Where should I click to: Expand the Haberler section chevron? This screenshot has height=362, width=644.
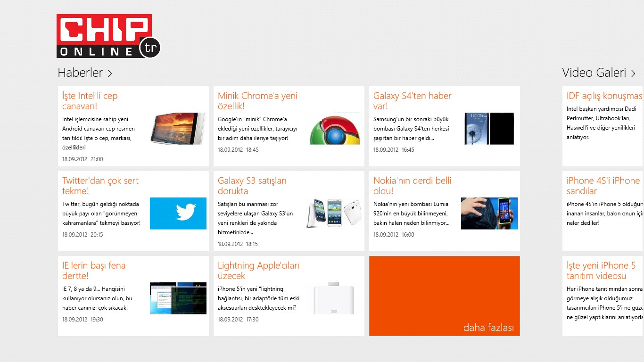point(110,73)
